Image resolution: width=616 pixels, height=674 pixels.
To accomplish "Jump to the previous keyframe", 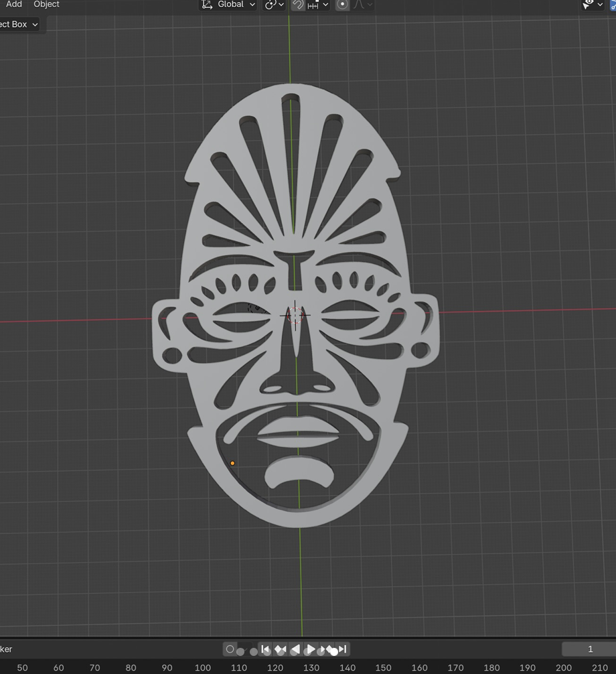I will tap(281, 649).
